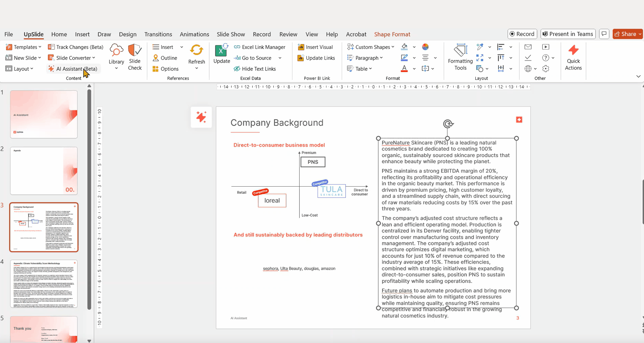644x343 pixels.
Task: Open the AI Assistant (Beta) tool
Action: click(73, 69)
